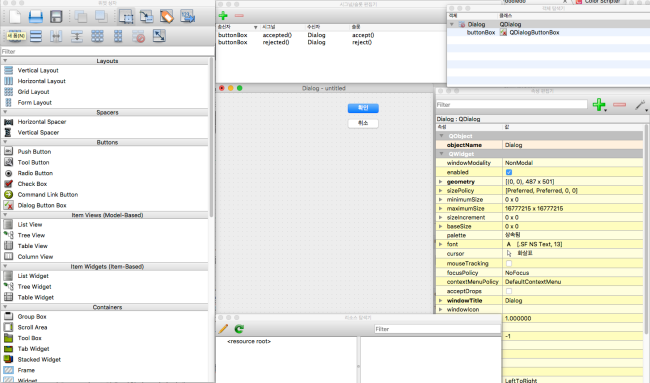Switch to Edit Tab Order mode
The image size is (650, 383).
187,17
